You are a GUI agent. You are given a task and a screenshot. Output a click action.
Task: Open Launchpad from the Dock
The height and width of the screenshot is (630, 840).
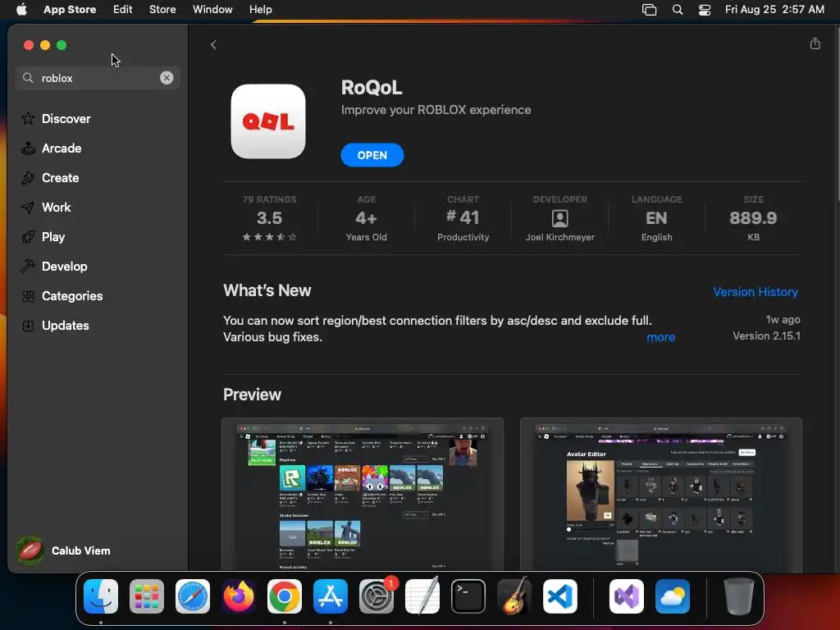coord(147,596)
